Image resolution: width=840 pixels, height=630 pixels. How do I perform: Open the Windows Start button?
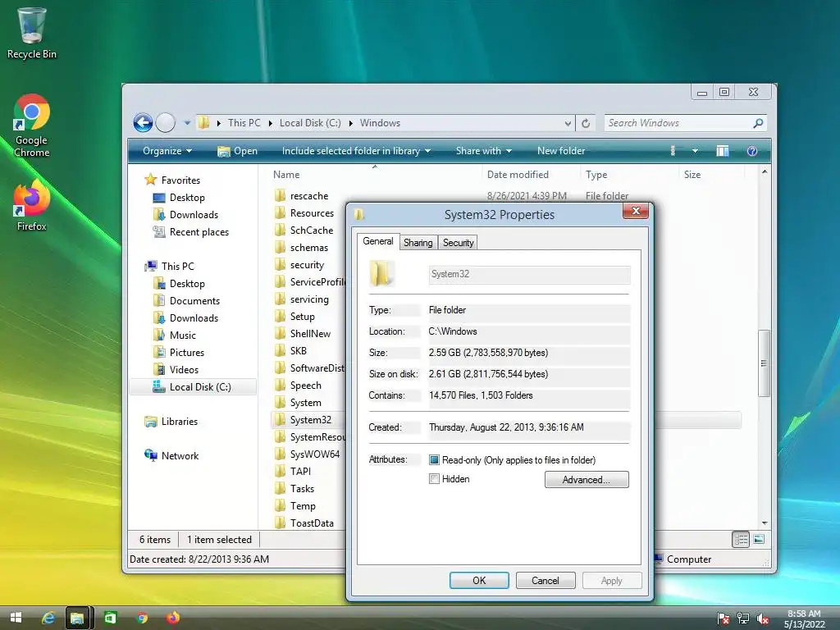[16, 618]
